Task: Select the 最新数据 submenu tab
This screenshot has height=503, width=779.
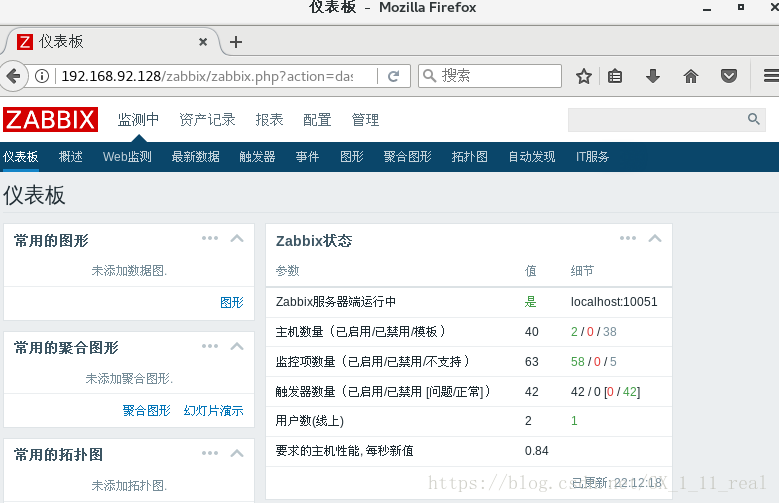Action: pos(195,157)
